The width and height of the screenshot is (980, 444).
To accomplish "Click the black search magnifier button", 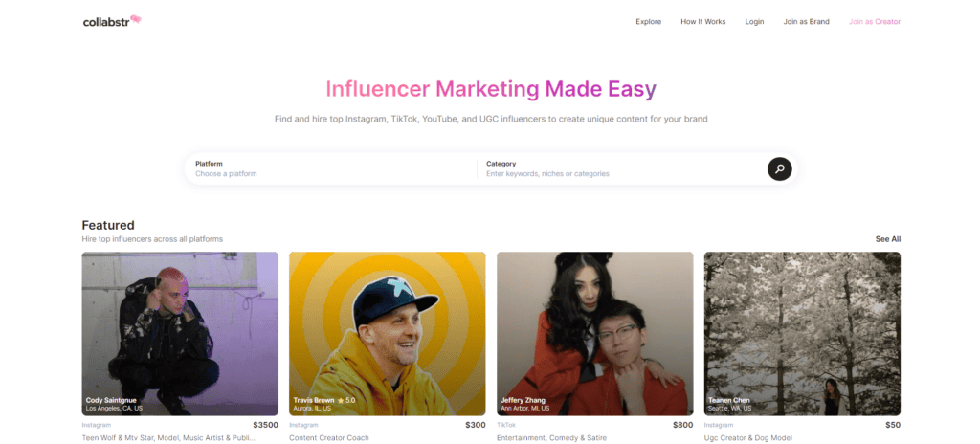I will tap(779, 169).
